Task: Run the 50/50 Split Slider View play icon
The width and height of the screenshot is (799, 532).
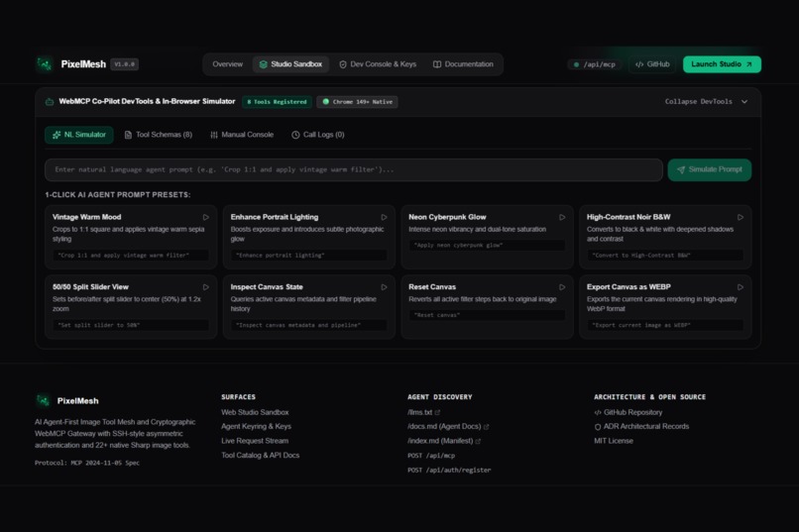Action: (206, 287)
